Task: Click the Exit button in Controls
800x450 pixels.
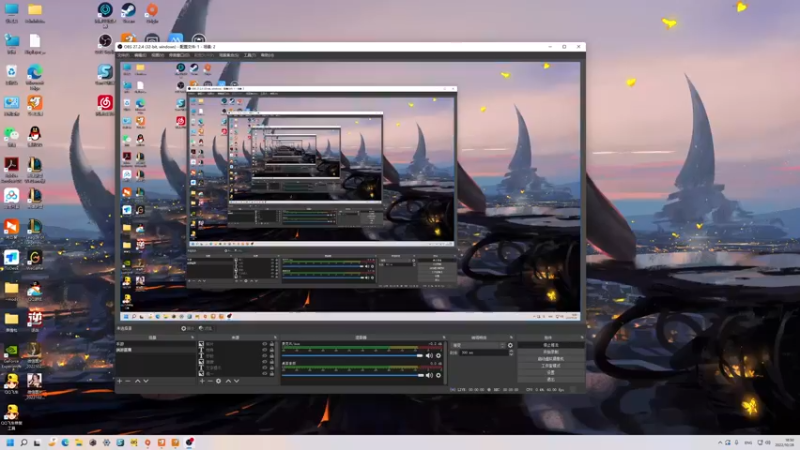Action: (551, 380)
